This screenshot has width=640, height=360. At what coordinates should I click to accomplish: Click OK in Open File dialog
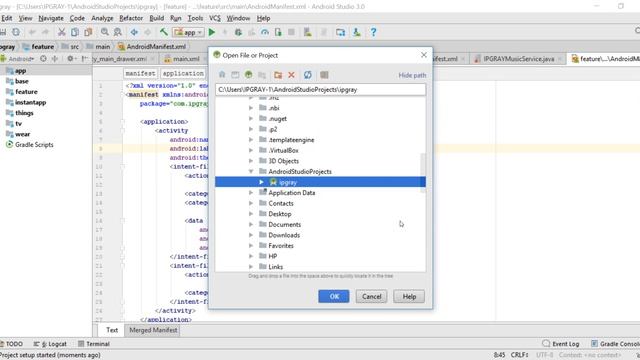[334, 296]
